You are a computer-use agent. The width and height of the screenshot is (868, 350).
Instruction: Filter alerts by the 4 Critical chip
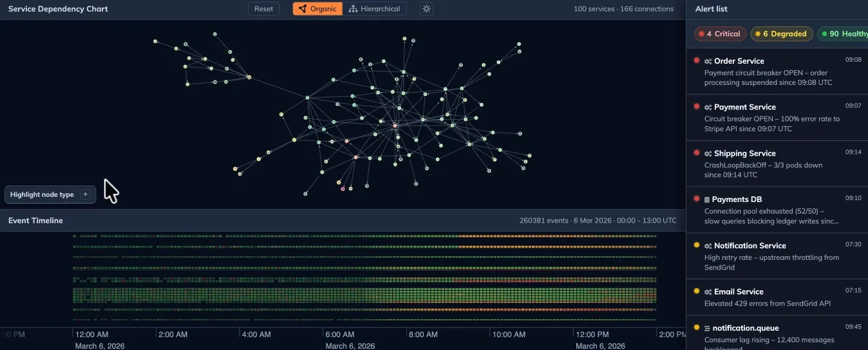click(720, 34)
